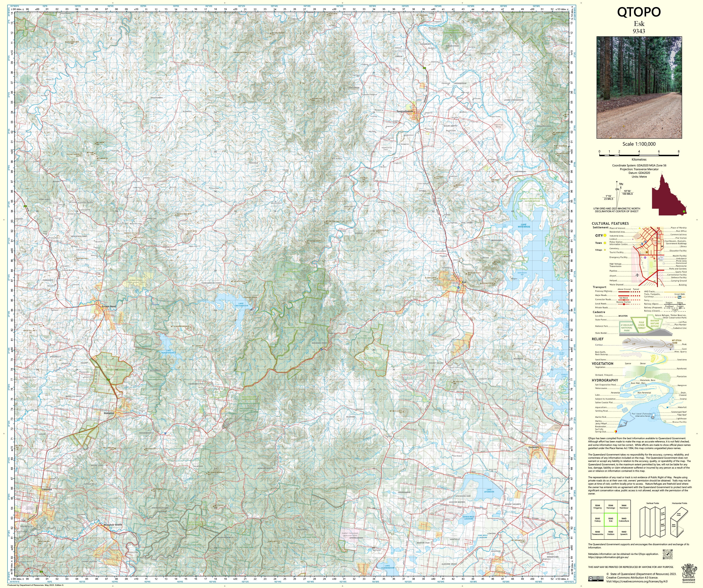Viewport: 703px width, 588px height.
Task: Click the green sheet marker on Queensland map
Action: [684, 212]
